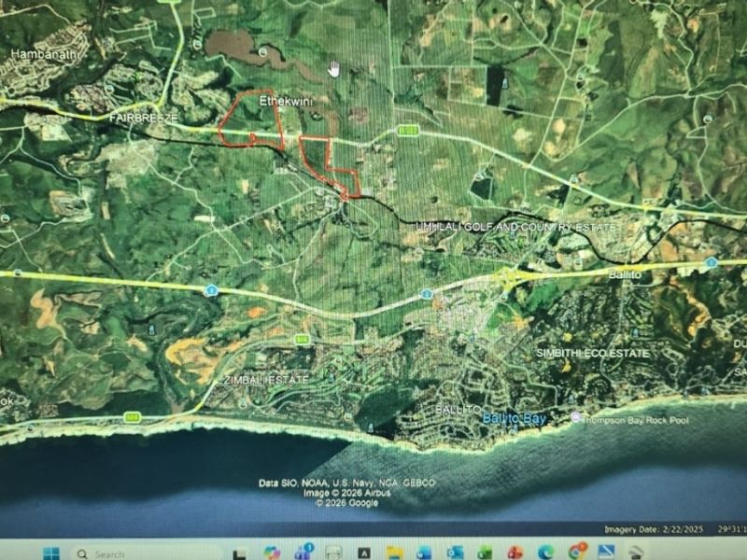Launch Copilot from the taskbar
This screenshot has height=560, width=747.
pos(272,553)
